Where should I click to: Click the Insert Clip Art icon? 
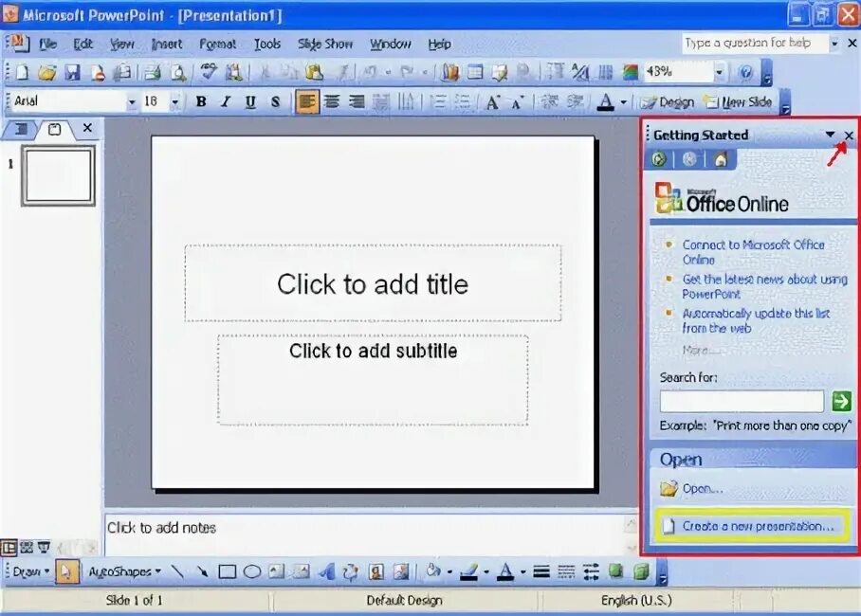pos(376,572)
